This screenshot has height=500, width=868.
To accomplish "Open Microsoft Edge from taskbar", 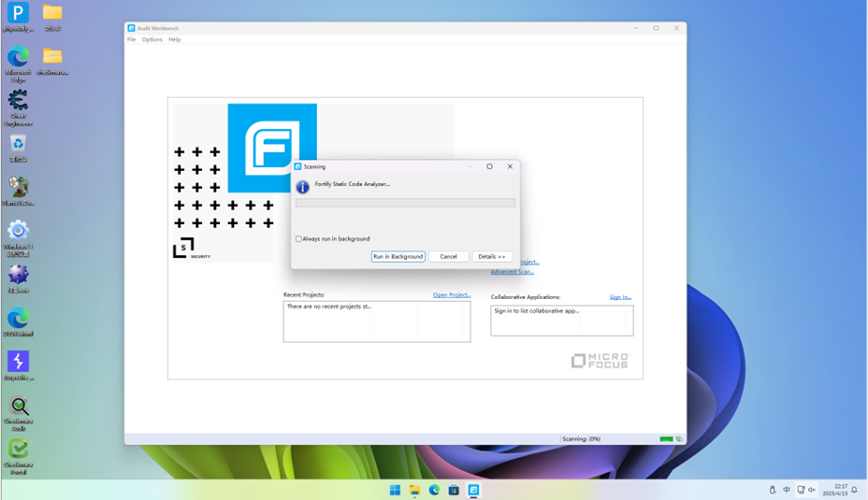I will click(x=435, y=490).
